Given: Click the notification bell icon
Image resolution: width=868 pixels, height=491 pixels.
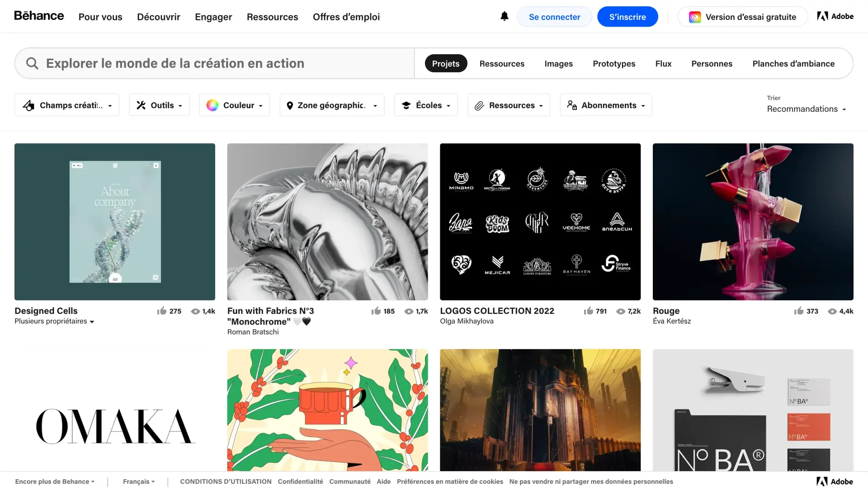Looking at the screenshot, I should [x=504, y=16].
